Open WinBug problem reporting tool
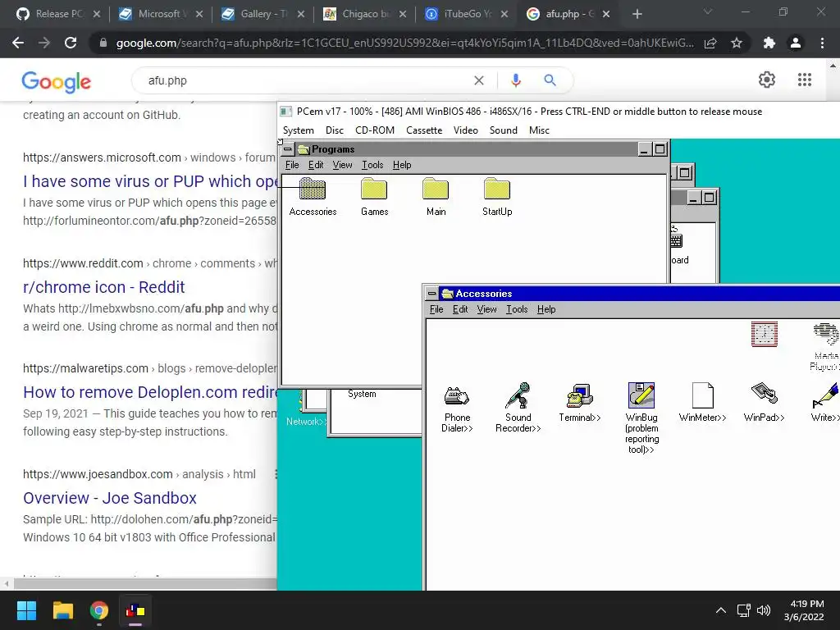Screen dimensions: 840x630 click(x=641, y=418)
